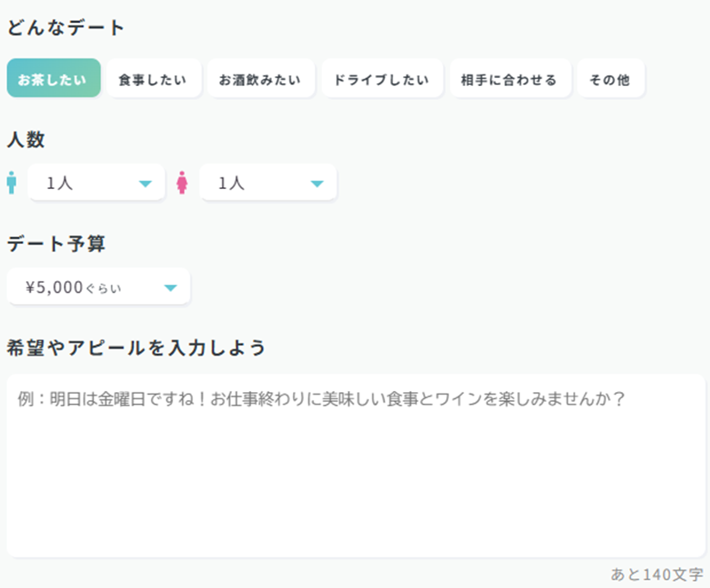Viewport: 710px width, 588px height.
Task: Open the female headcount 1人 dropdown
Action: point(268,183)
